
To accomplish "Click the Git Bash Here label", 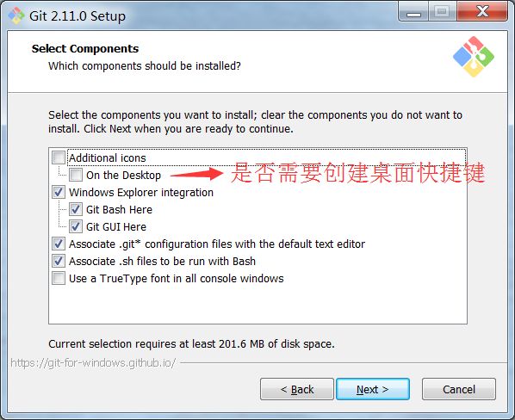I will coord(119,209).
